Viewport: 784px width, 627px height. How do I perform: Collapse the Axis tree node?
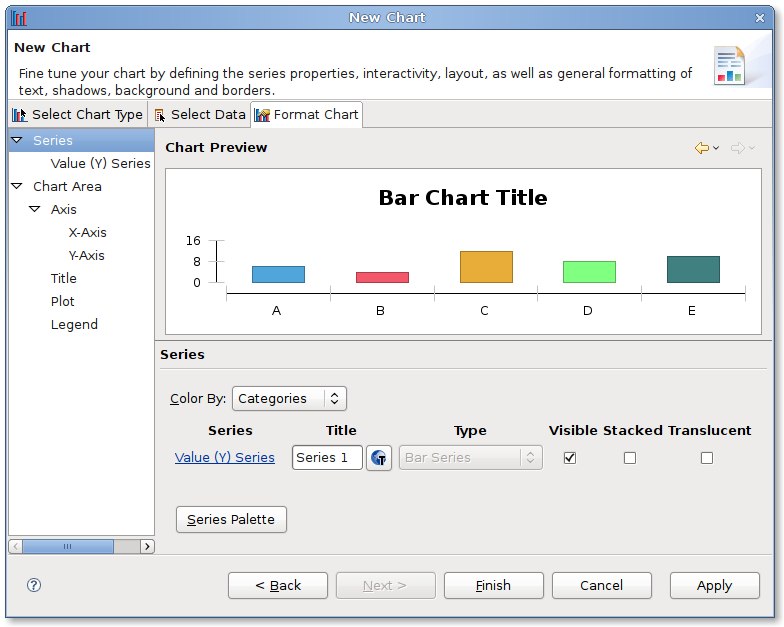(x=34, y=209)
